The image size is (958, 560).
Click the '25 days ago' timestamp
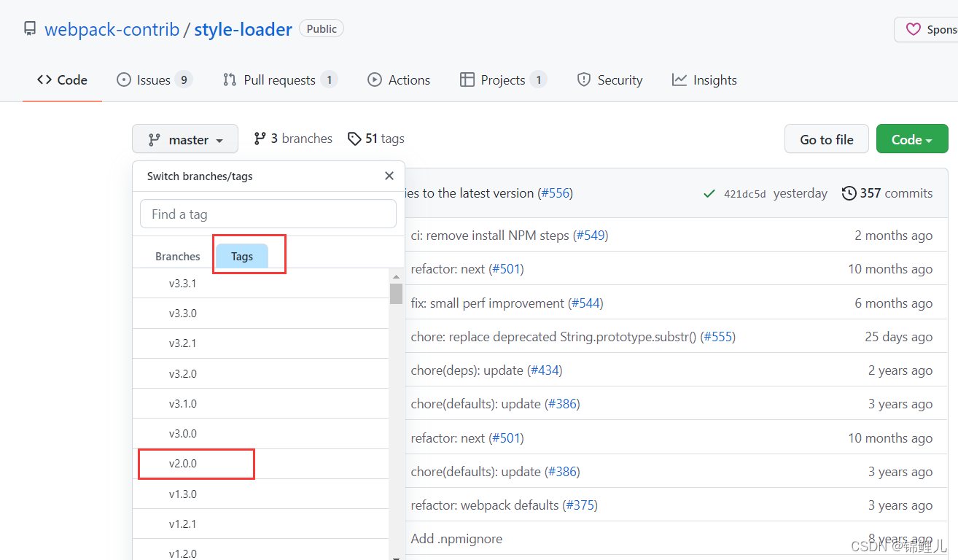tap(899, 337)
